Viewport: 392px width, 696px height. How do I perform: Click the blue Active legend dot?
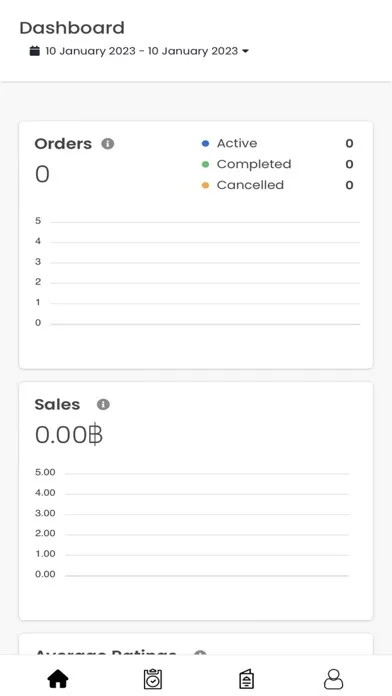205,143
